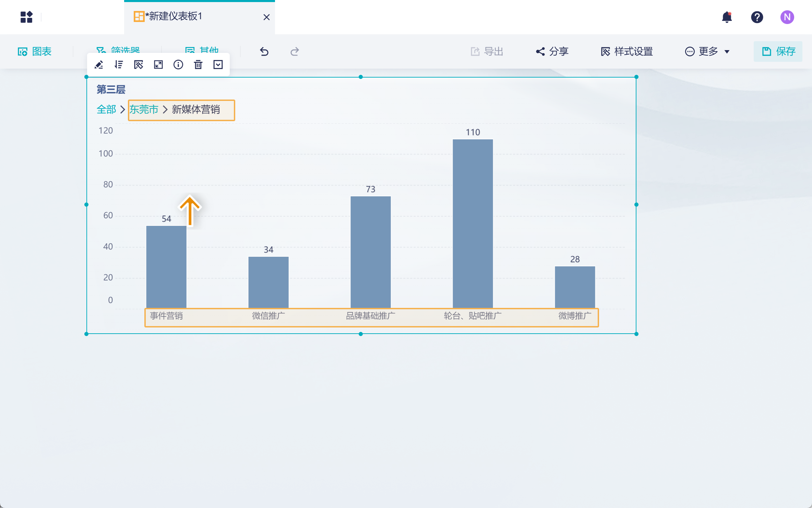Click the 微博推广 bar valued 28
The image size is (812, 508).
click(575, 287)
